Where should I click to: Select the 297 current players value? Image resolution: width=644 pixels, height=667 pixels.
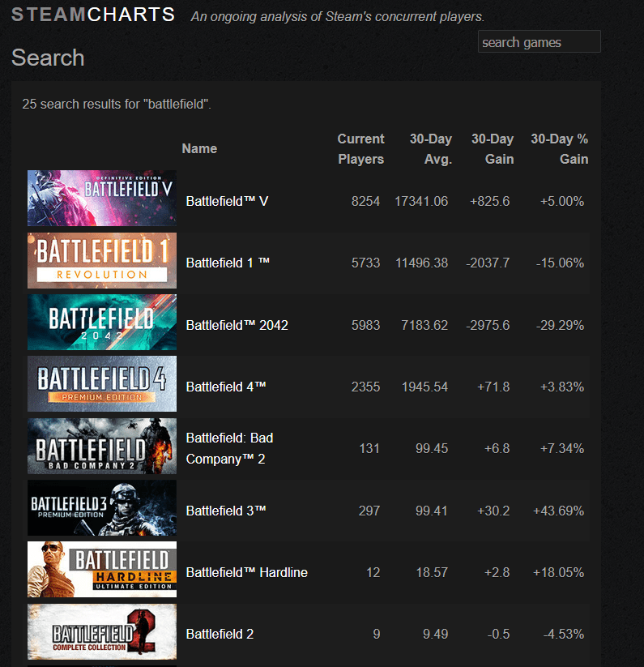[369, 511]
